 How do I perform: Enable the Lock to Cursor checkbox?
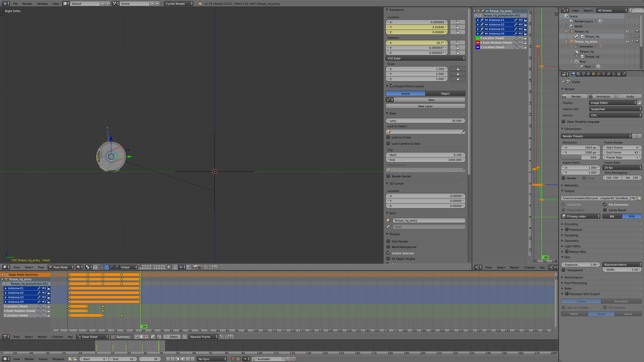388,137
